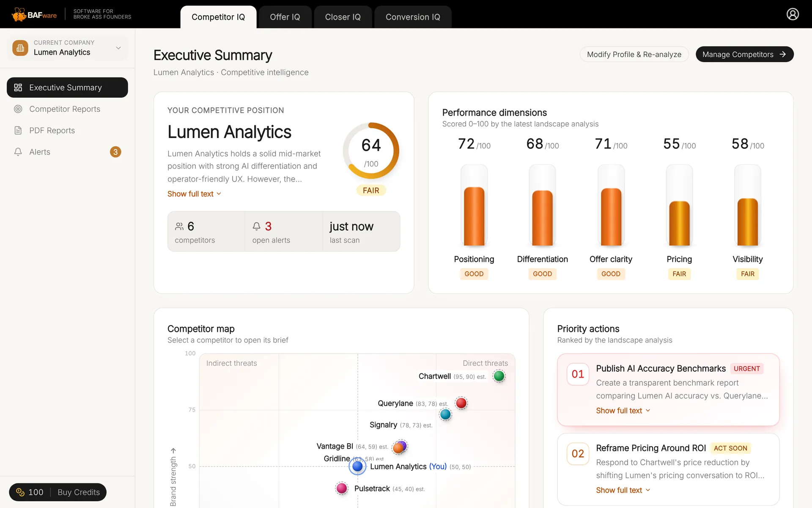Viewport: 812px width, 508px height.
Task: Expand full text of competitive position summary
Action: (194, 194)
